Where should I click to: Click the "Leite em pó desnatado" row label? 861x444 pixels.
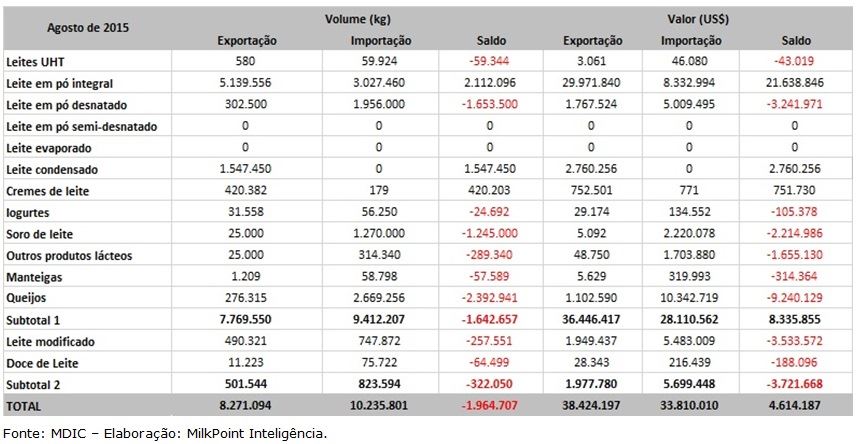(66, 105)
